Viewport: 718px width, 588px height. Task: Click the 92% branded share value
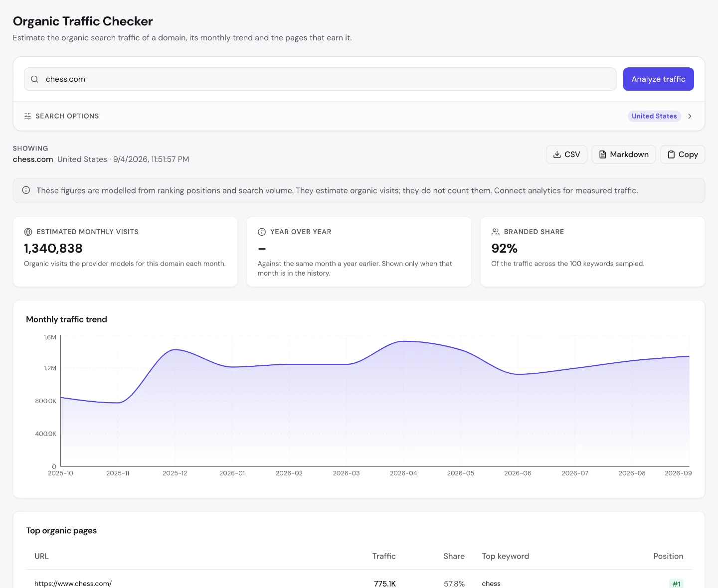(x=505, y=248)
